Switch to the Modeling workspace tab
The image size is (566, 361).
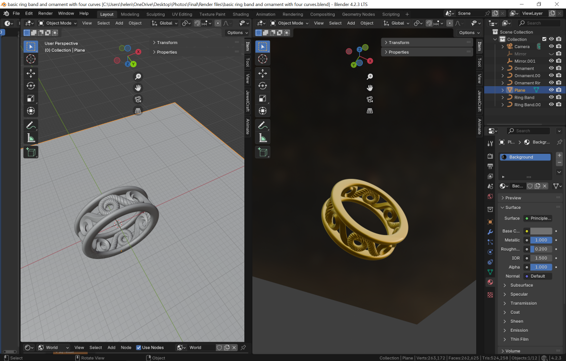pyautogui.click(x=130, y=14)
